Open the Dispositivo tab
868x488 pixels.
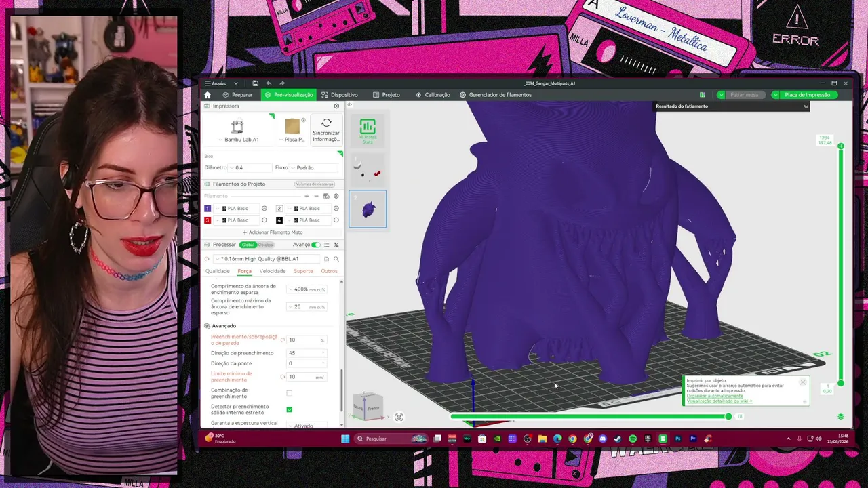[340, 95]
